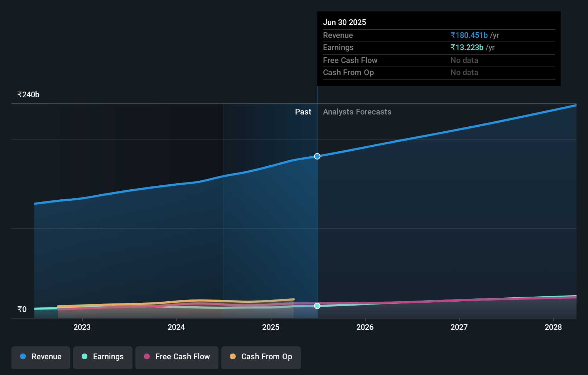588x375 pixels.
Task: Click the 2026 year label on the axis
Action: (x=365, y=327)
